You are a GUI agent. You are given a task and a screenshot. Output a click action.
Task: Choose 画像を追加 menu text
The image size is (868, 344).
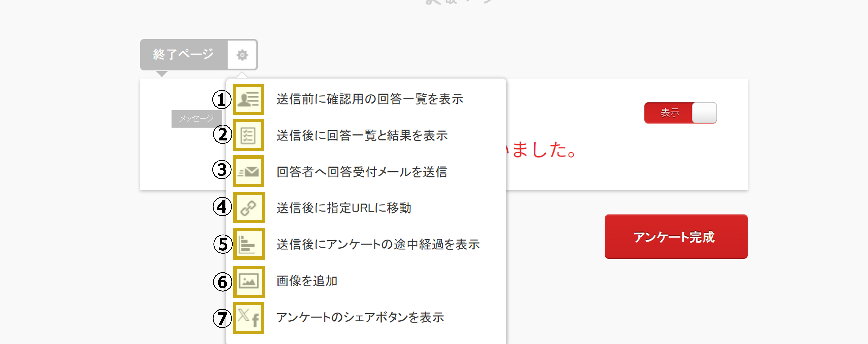coord(307,281)
